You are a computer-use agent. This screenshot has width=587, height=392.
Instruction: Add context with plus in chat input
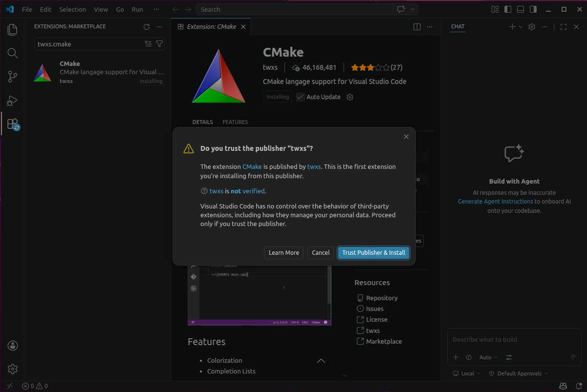coord(456,357)
